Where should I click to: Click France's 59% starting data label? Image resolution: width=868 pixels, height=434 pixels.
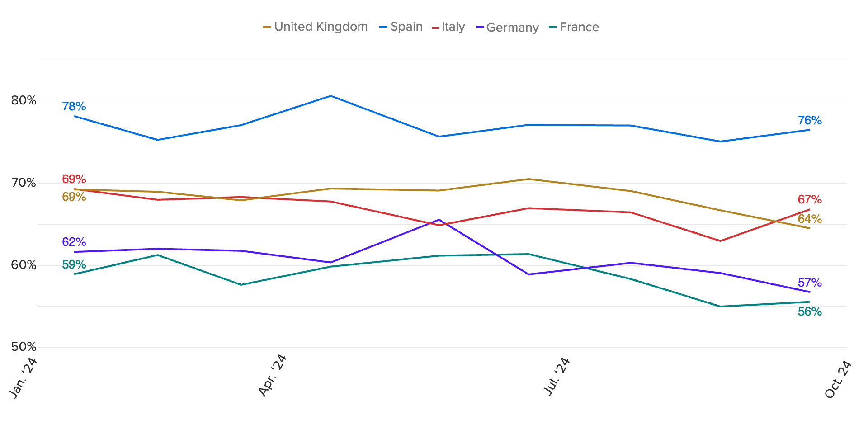[x=74, y=264]
